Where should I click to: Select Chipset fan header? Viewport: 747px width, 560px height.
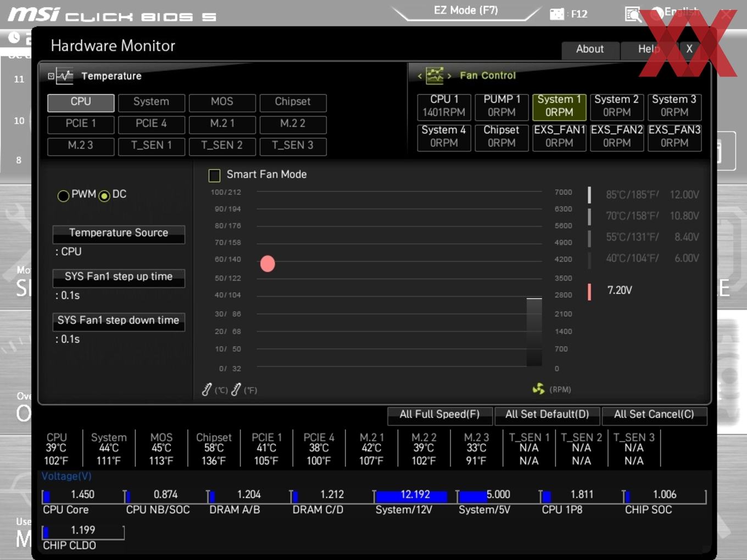coord(501,137)
